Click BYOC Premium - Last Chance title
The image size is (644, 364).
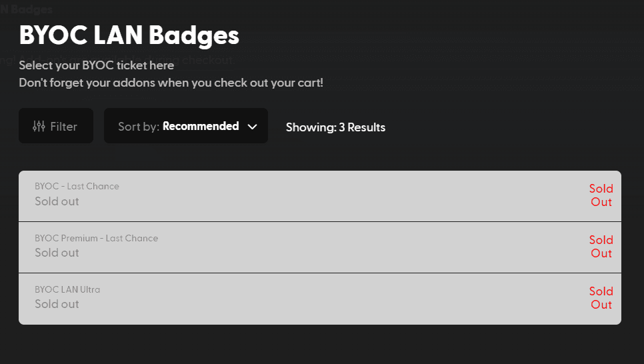click(96, 238)
